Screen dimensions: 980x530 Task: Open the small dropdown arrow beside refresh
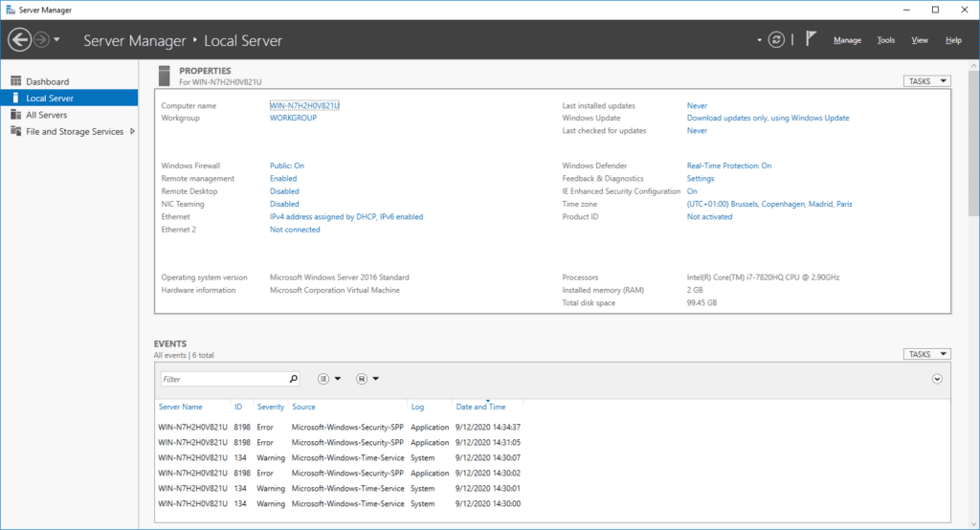pos(759,40)
